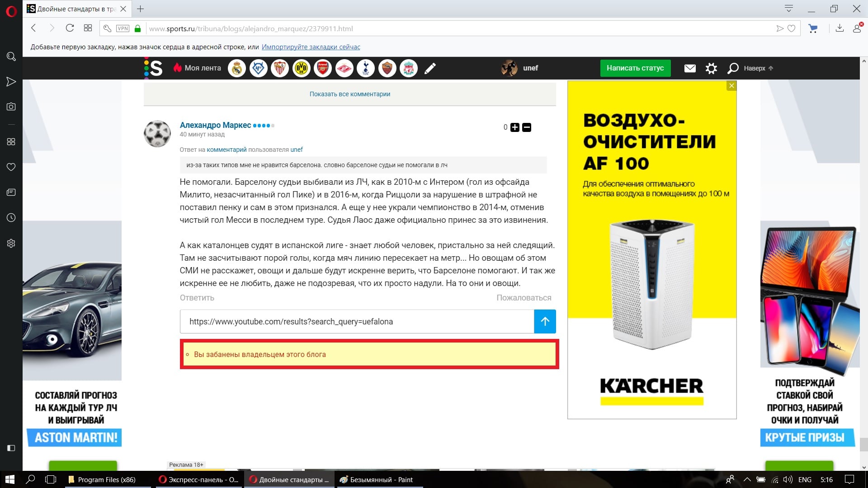
Task: Open Opera tab menu dropdown
Action: (x=789, y=9)
